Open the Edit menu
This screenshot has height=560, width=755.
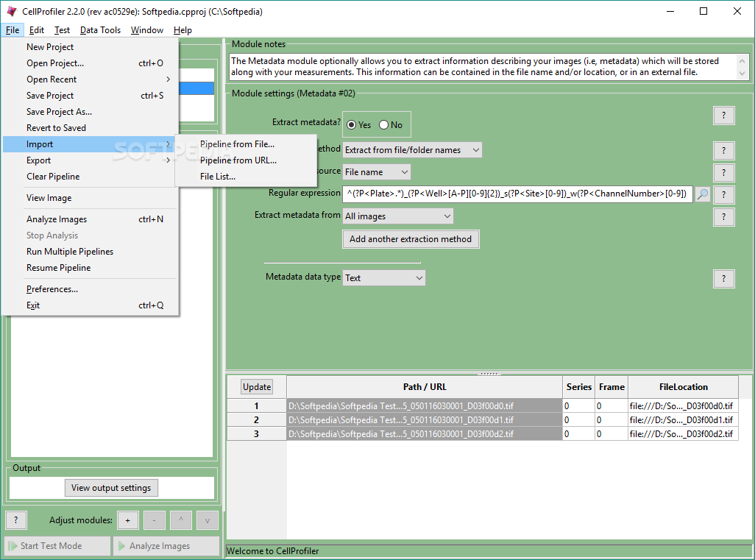coord(37,30)
